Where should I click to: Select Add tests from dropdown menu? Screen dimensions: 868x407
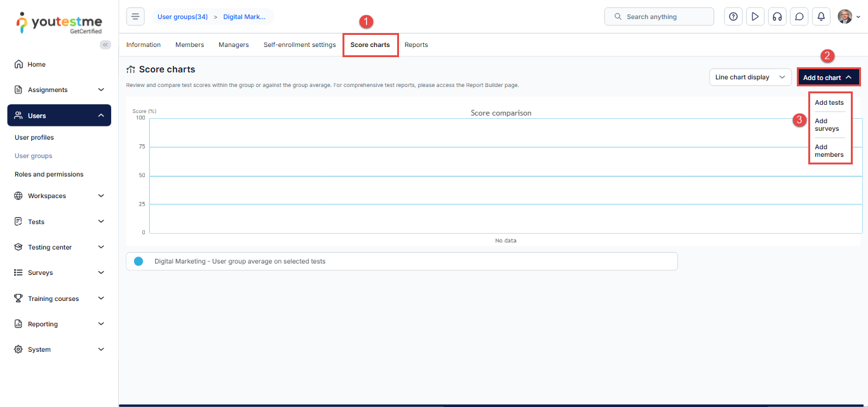tap(829, 102)
